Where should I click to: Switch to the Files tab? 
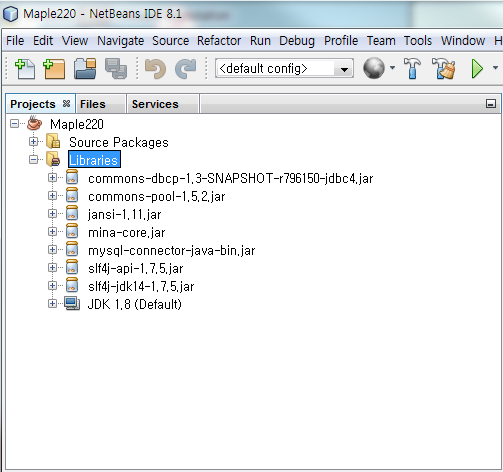point(93,104)
